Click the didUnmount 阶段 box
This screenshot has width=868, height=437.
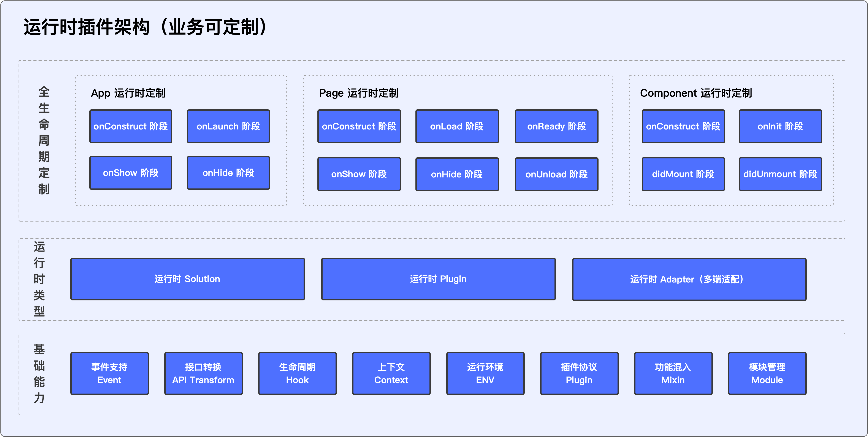tap(780, 174)
